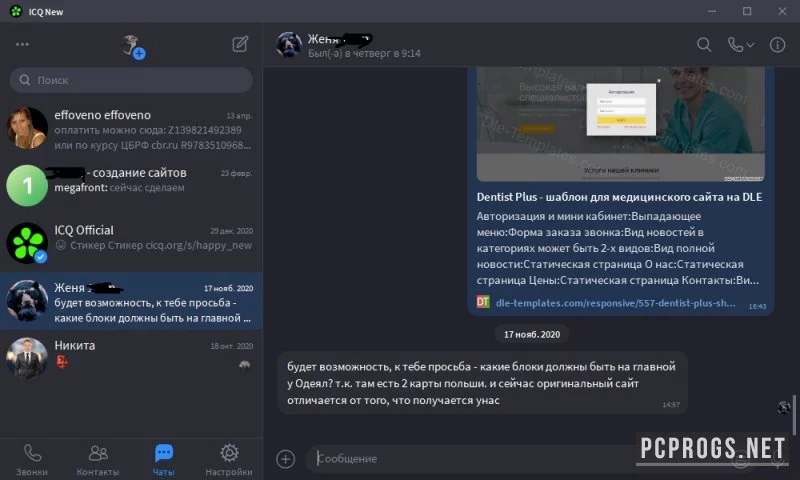
Task: Click the green number 1 avatar
Action: (x=27, y=186)
